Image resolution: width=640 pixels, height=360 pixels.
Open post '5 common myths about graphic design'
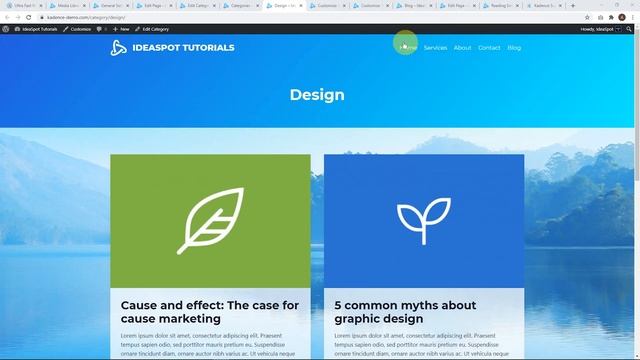405,312
